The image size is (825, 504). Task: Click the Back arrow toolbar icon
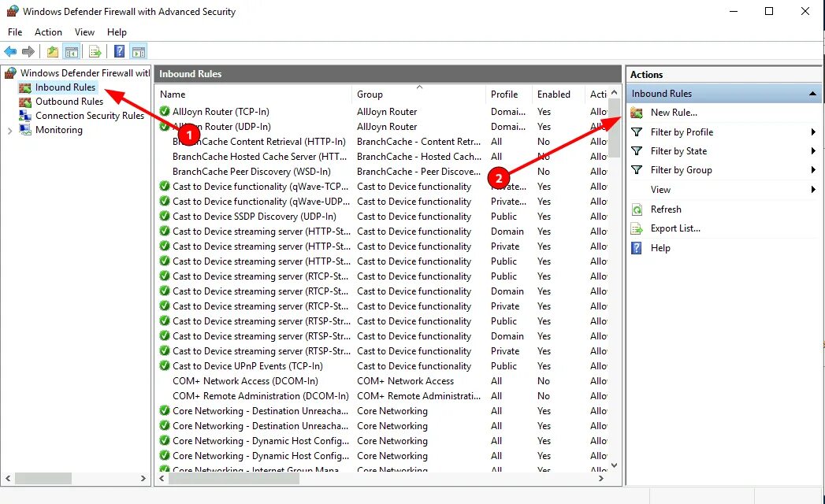[x=10, y=51]
